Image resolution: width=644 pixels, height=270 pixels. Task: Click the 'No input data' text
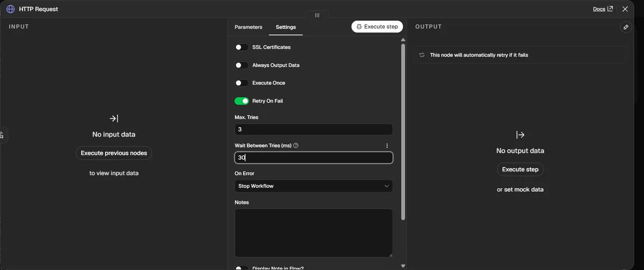[x=114, y=134]
